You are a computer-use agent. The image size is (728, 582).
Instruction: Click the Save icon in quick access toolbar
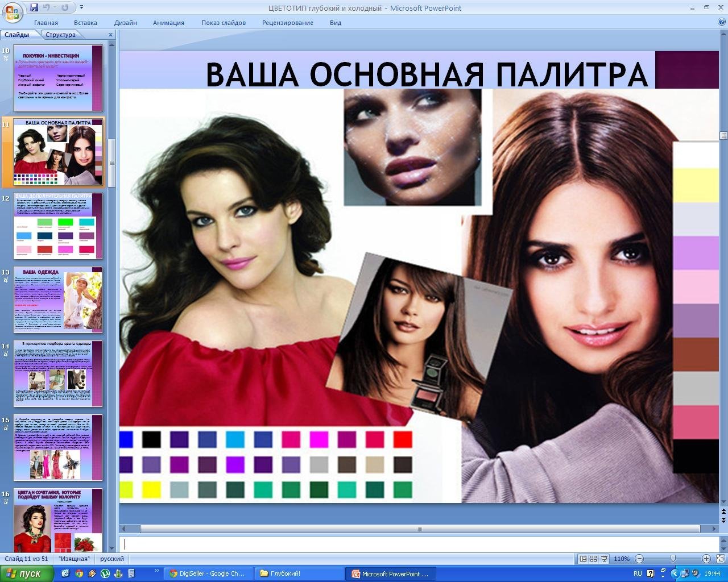tap(34, 7)
